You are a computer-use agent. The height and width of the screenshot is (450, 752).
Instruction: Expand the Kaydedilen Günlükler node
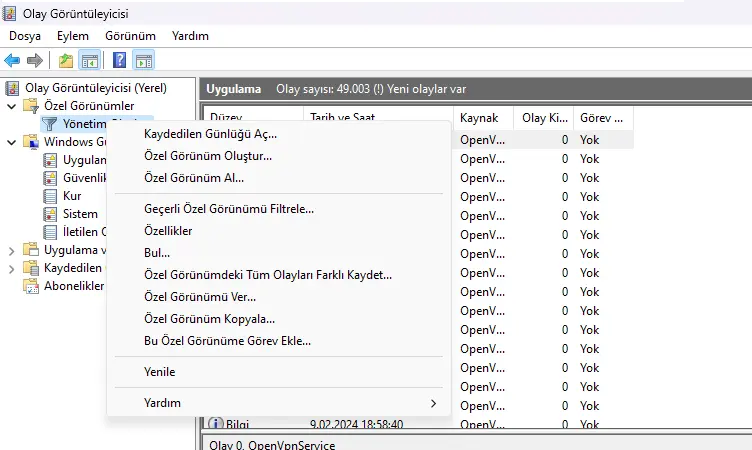coord(12,269)
